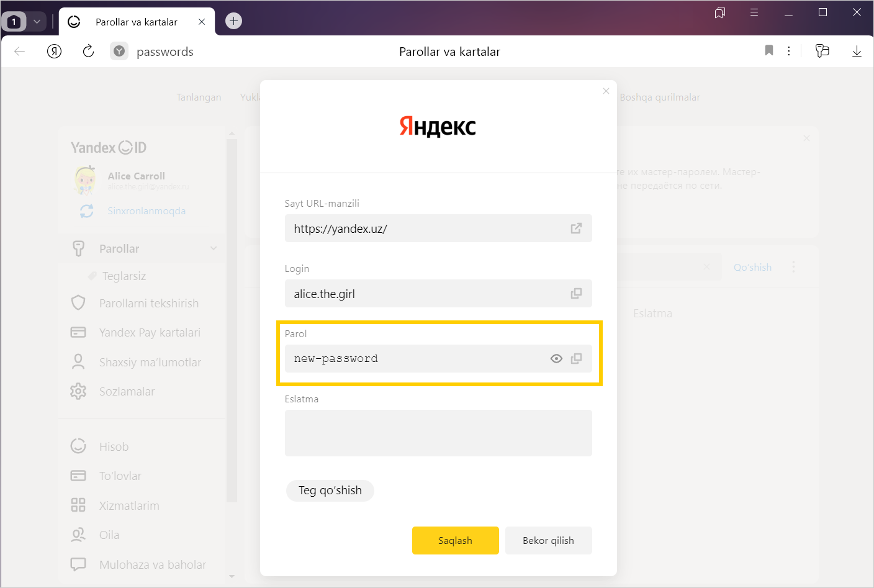Viewport: 874px width, 588px height.
Task: Bookmark this page with bookmark icon
Action: click(x=768, y=51)
